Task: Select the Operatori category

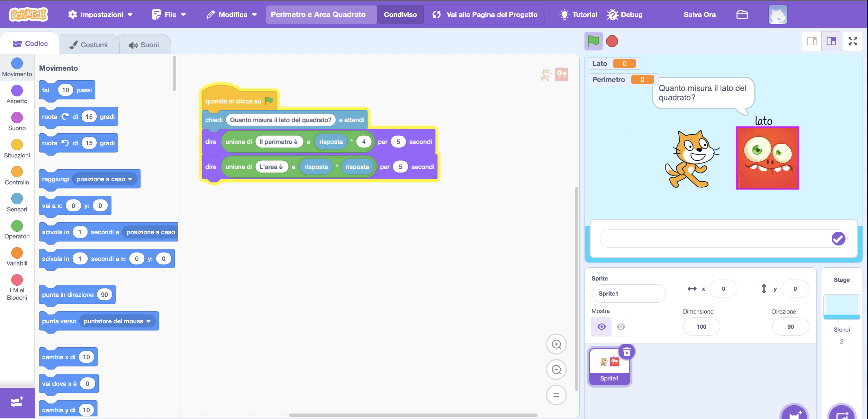Action: click(x=17, y=229)
